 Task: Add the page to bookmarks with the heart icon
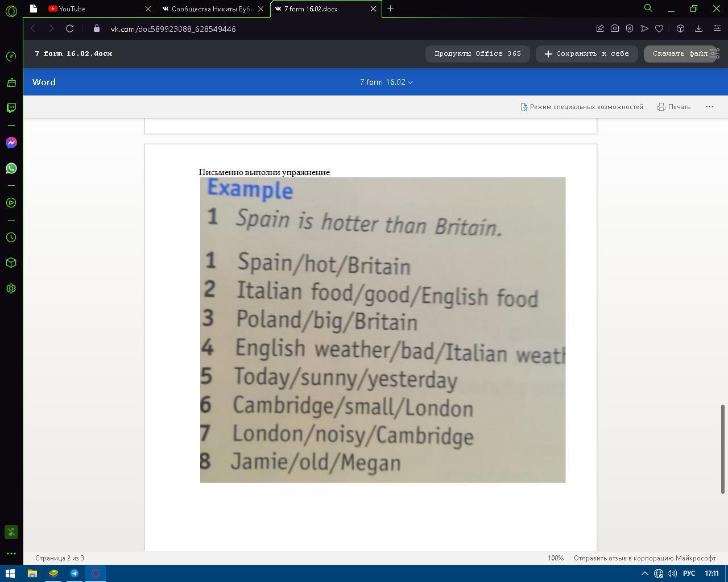(659, 28)
